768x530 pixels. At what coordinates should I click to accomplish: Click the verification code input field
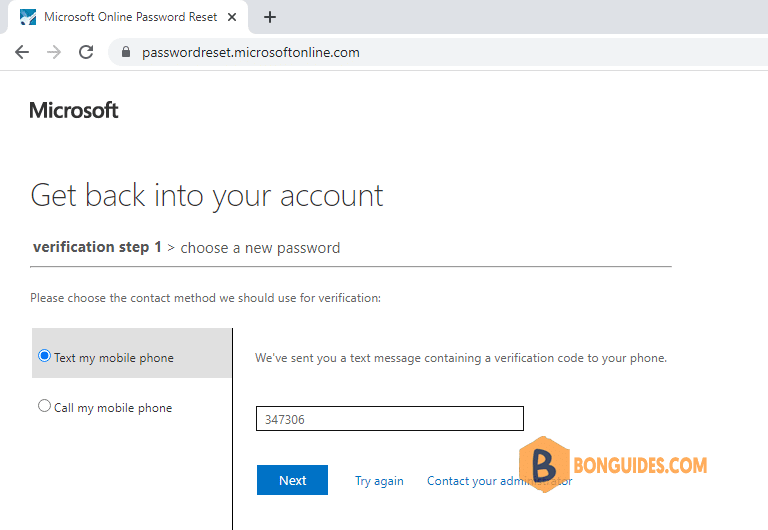pos(390,419)
